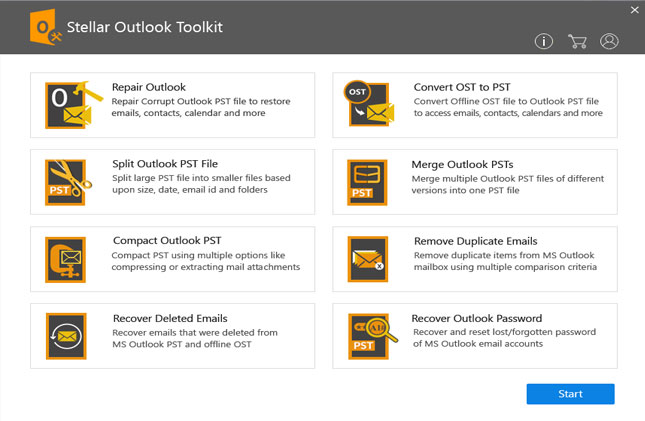Image resolution: width=645 pixels, height=421 pixels.
Task: Choose the Repair Outlook title
Action: [x=148, y=87]
